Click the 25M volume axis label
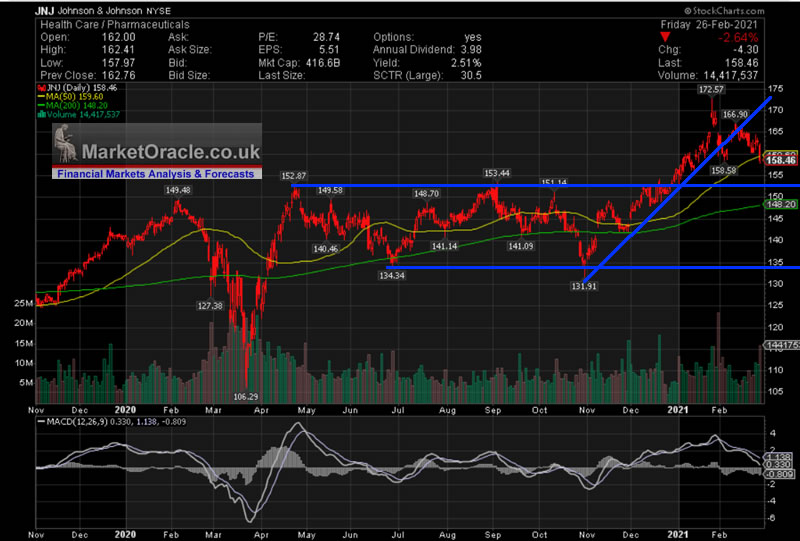Image resolution: width=800 pixels, height=541 pixels. [x=24, y=304]
